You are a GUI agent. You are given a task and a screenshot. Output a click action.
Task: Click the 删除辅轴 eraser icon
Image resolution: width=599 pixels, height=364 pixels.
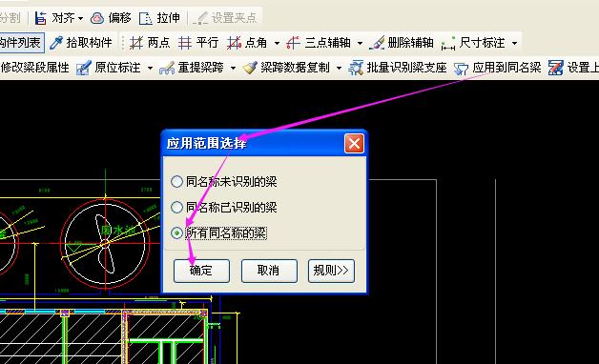(x=377, y=43)
